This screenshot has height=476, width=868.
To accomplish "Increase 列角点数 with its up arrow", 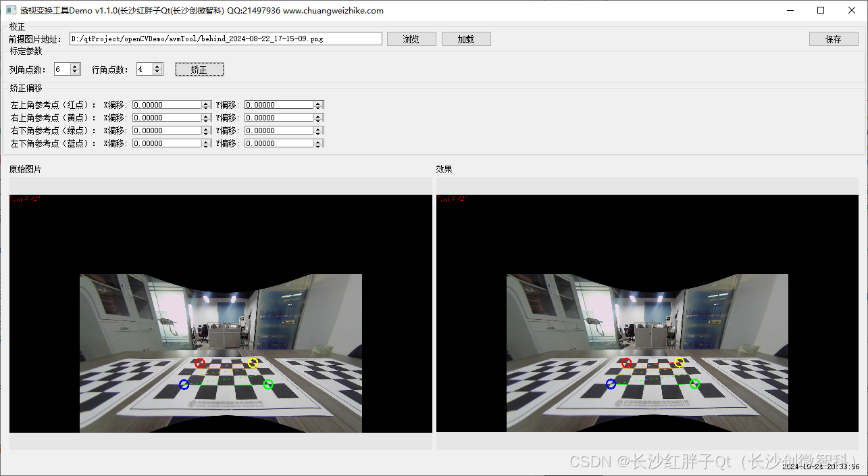I will pos(76,66).
